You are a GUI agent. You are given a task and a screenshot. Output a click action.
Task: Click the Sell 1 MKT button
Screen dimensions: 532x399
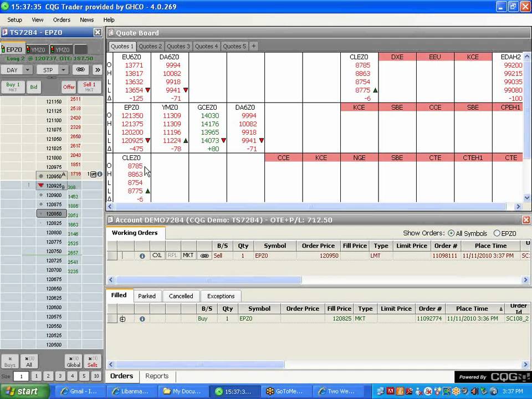[89, 87]
